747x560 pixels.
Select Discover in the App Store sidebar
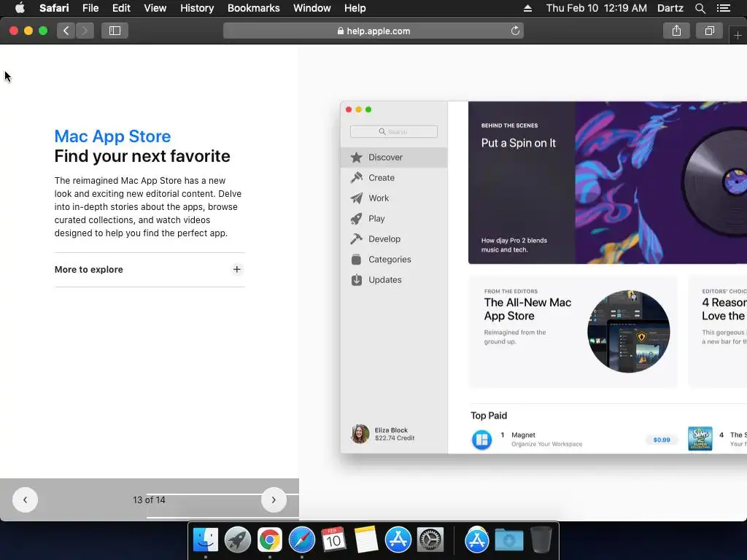394,157
